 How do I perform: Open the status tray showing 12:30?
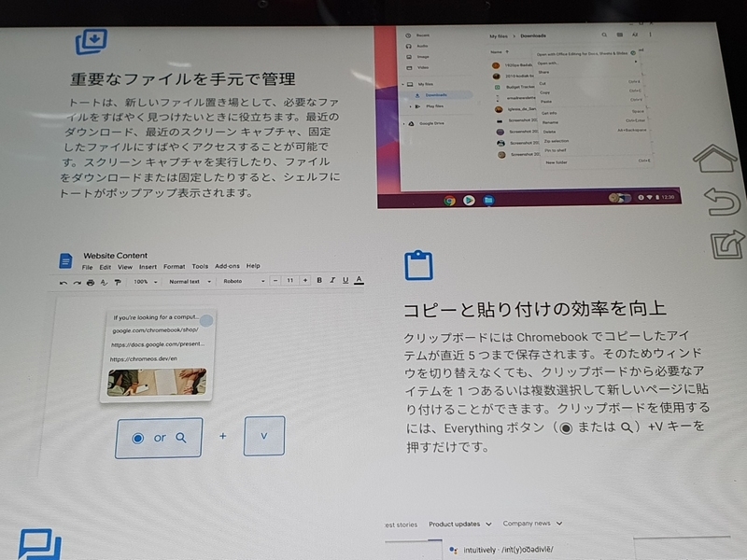657,197
